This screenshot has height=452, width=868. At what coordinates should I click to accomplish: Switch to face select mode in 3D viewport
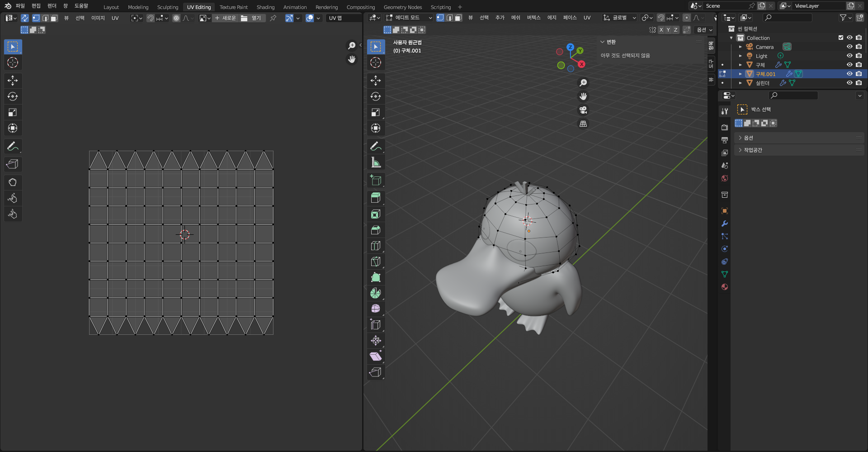point(458,18)
